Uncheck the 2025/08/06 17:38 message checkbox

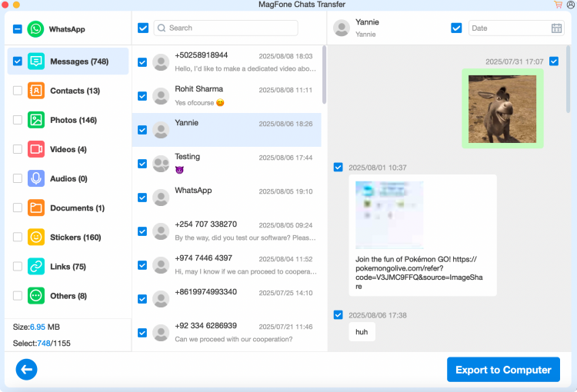coord(339,315)
